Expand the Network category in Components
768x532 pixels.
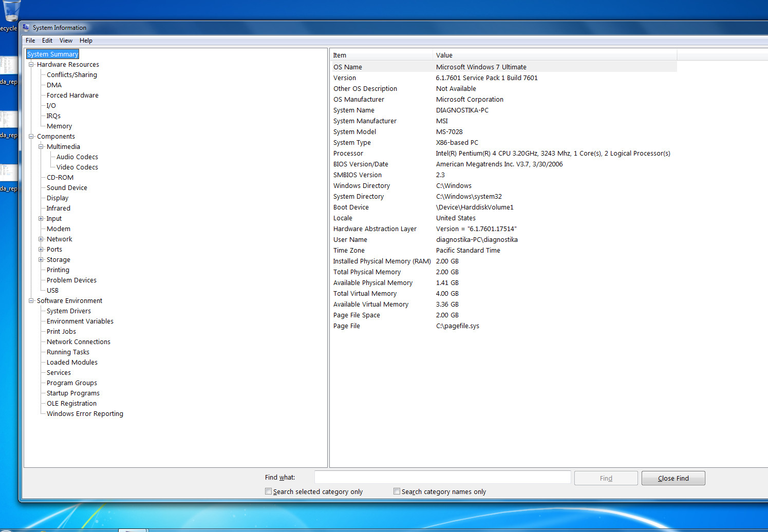pyautogui.click(x=41, y=239)
